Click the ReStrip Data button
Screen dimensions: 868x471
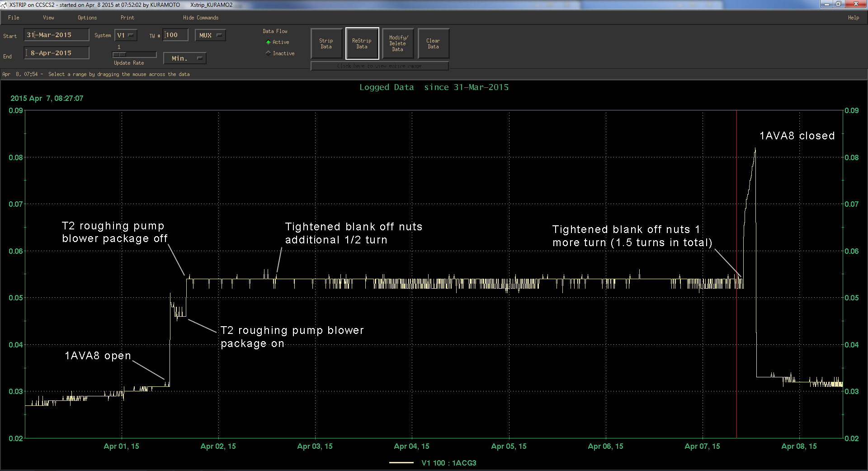(362, 43)
